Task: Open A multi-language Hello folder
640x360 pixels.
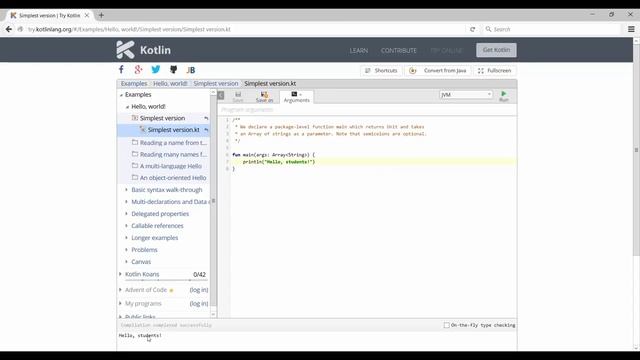Action: point(167,166)
